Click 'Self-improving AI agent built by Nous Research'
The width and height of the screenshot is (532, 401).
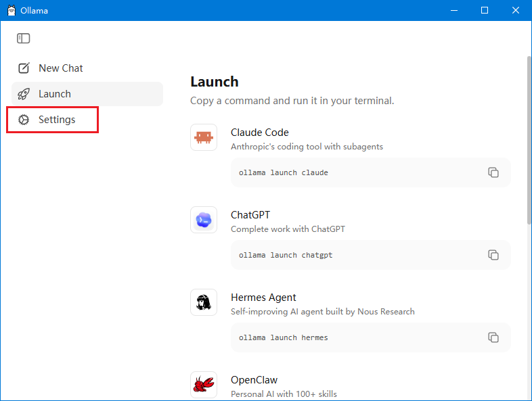(x=323, y=312)
